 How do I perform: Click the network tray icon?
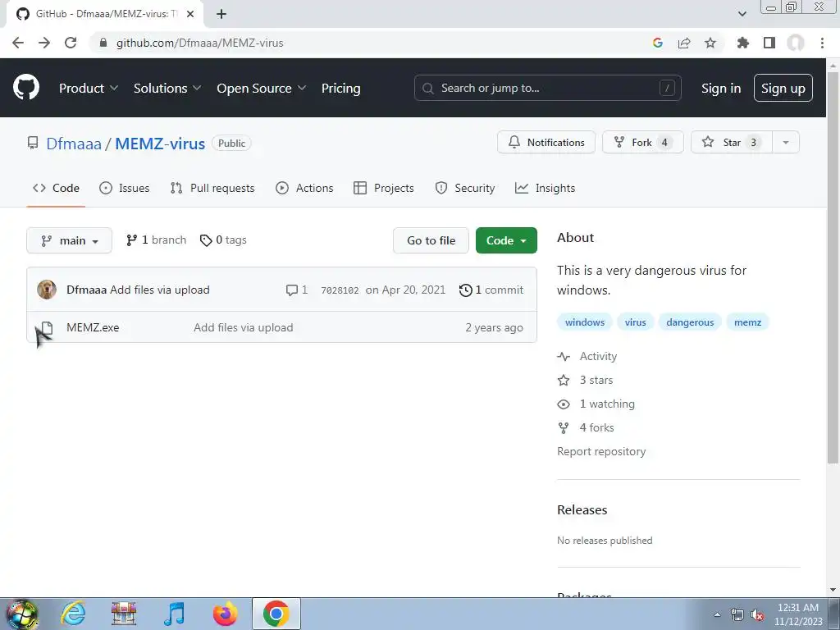pyautogui.click(x=737, y=615)
